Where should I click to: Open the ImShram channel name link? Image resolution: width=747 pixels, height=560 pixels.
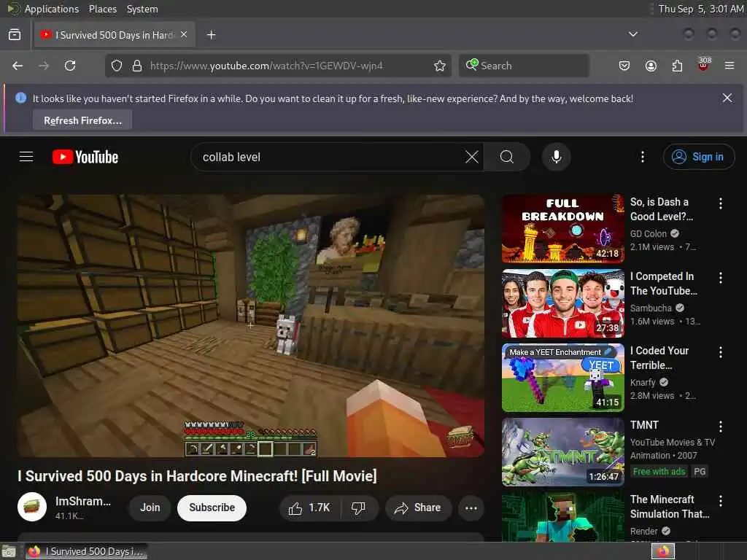pos(83,501)
